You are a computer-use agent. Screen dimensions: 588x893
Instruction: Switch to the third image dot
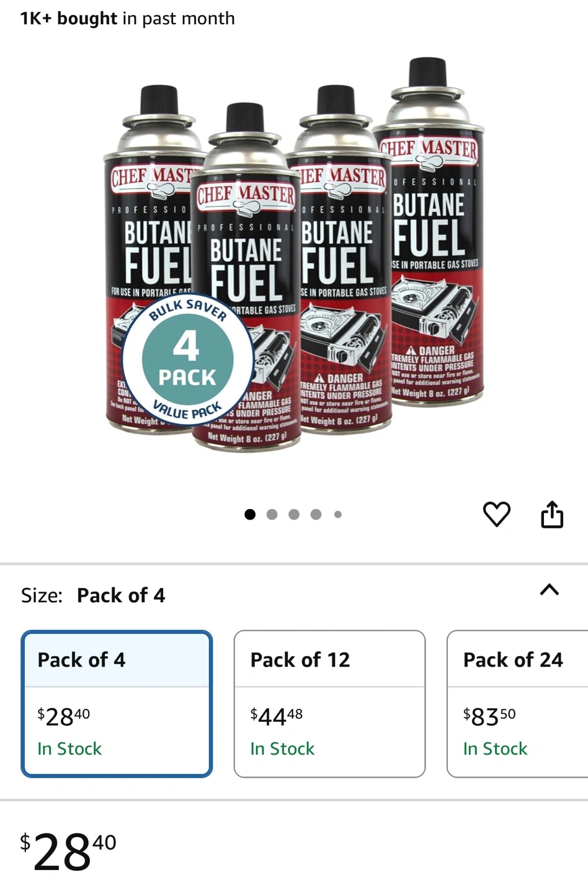coord(294,514)
